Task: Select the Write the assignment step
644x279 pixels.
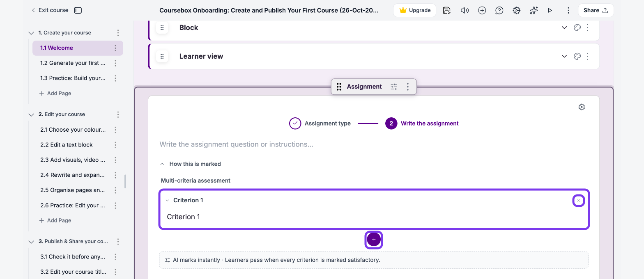Action: click(x=422, y=123)
